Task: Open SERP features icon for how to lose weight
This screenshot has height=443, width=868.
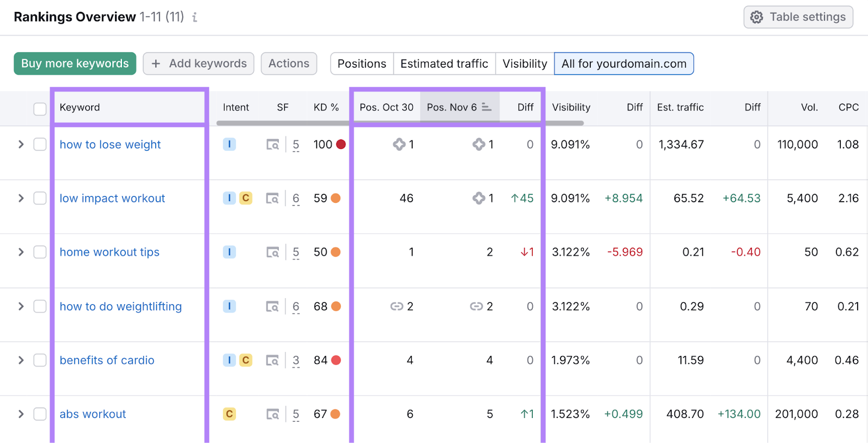Action: tap(272, 145)
